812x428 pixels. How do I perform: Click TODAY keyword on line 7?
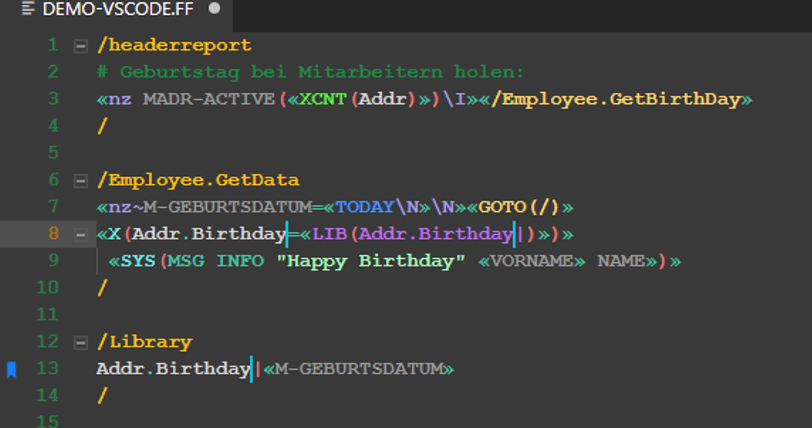tap(365, 207)
